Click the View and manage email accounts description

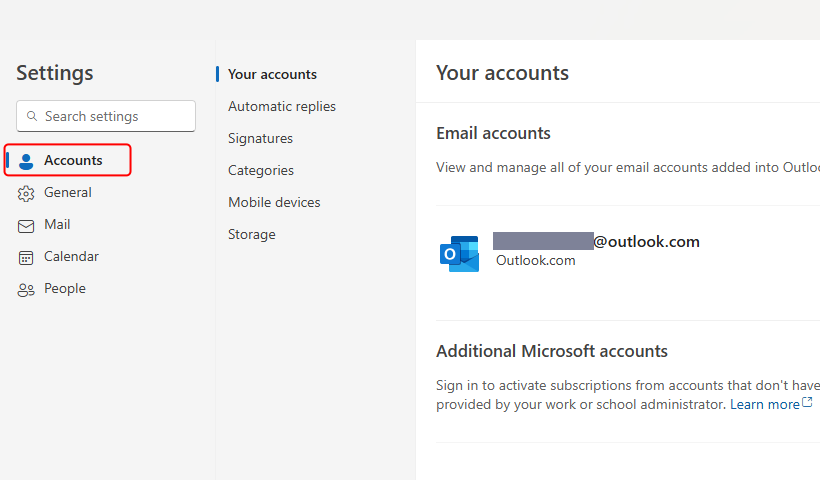tap(628, 167)
